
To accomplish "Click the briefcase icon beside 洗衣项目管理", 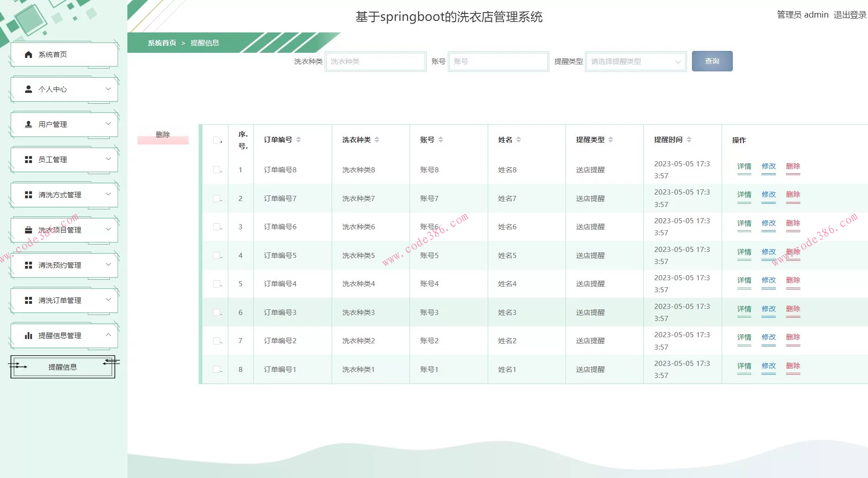I will click(x=28, y=230).
